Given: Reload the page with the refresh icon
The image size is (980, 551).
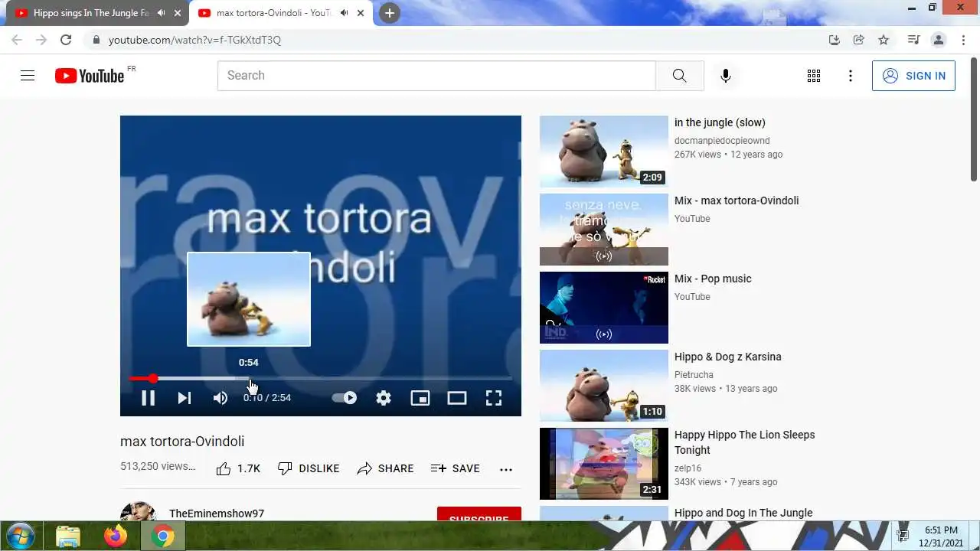Looking at the screenshot, I should click(66, 40).
